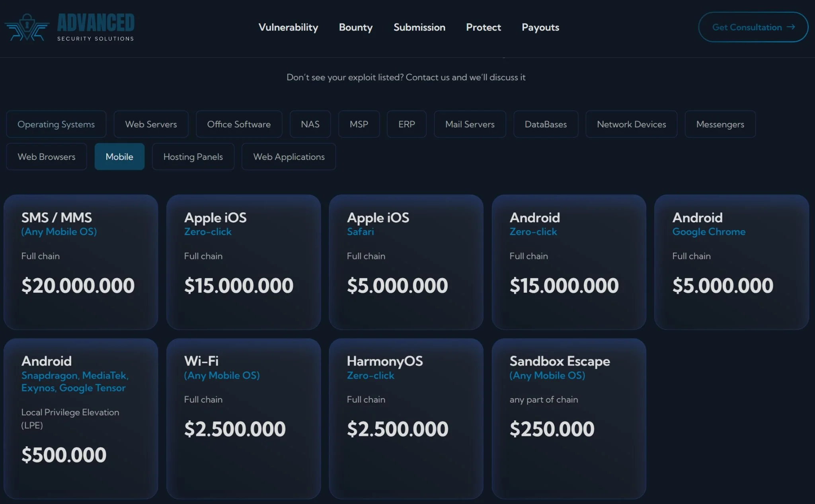Click the arrow in Get Consultation

791,27
